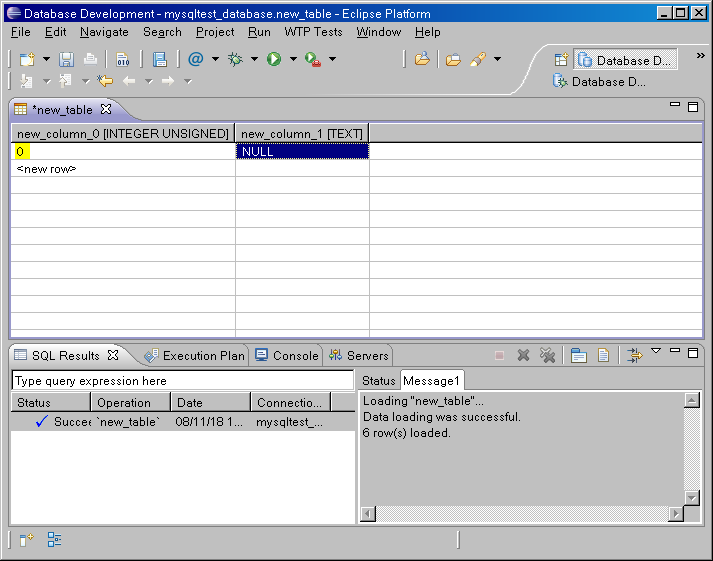Viewport: 713px width, 561px height.
Task: Click the new_column_0 column header
Action: [122, 133]
